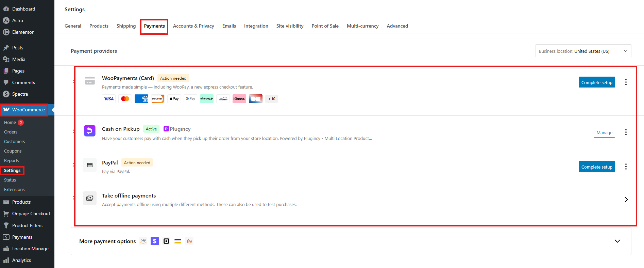Viewport: 644px width, 268px height.
Task: Click the Analytics bar chart icon
Action: (x=6, y=260)
